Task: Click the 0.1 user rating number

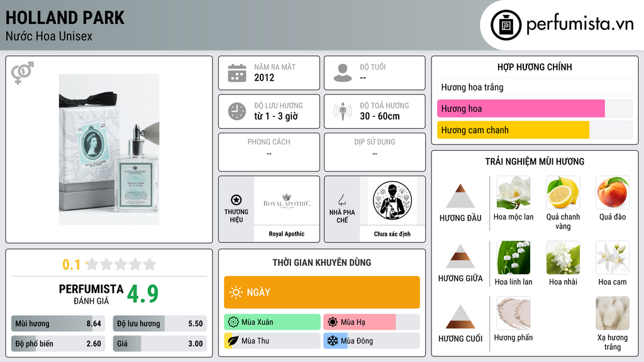Action: click(71, 265)
